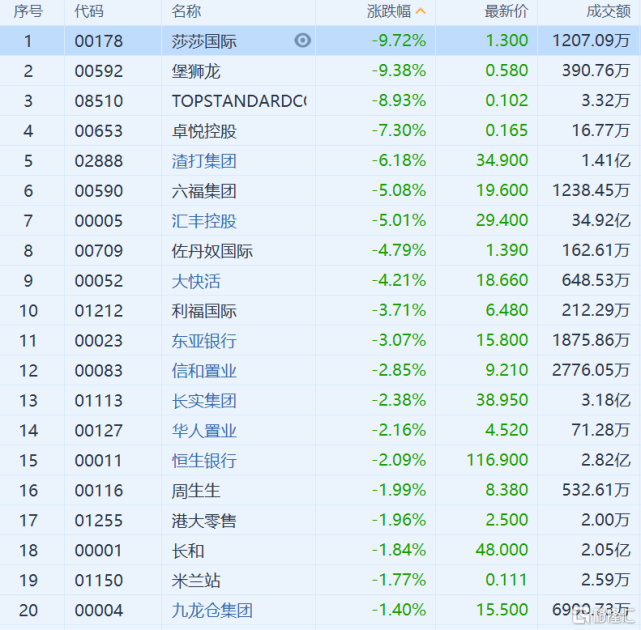Select the 长和 row name

click(188, 550)
